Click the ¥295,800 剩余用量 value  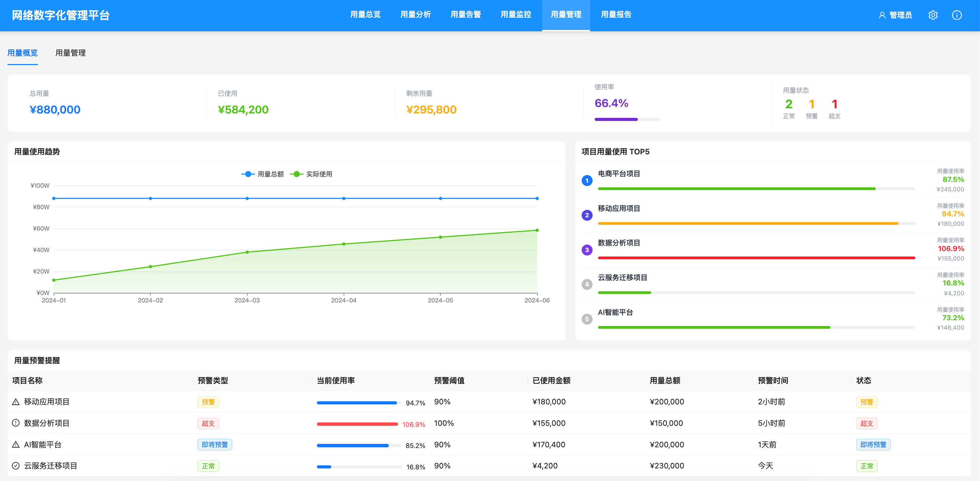click(x=431, y=109)
